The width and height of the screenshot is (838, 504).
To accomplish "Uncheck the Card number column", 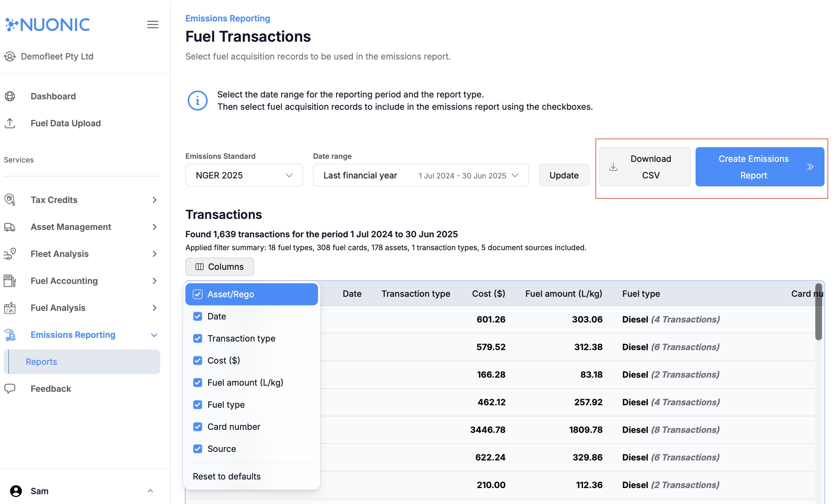I will point(197,426).
